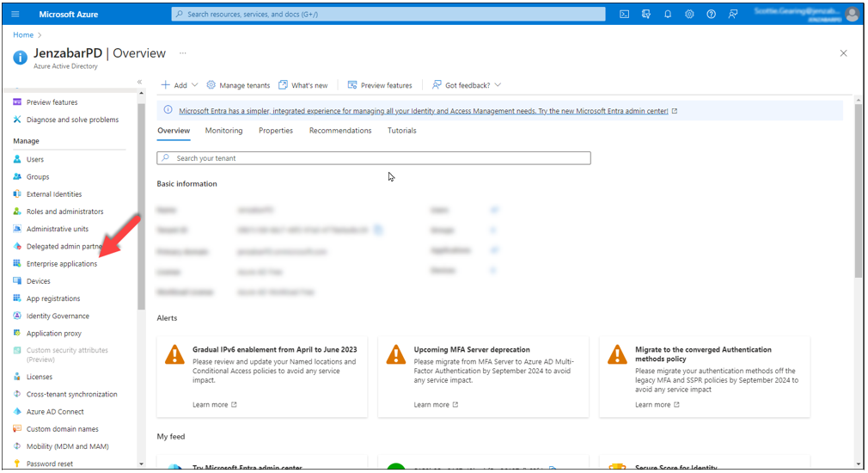The width and height of the screenshot is (868, 473).
Task: Open Cloud Shell from top bar
Action: click(625, 15)
